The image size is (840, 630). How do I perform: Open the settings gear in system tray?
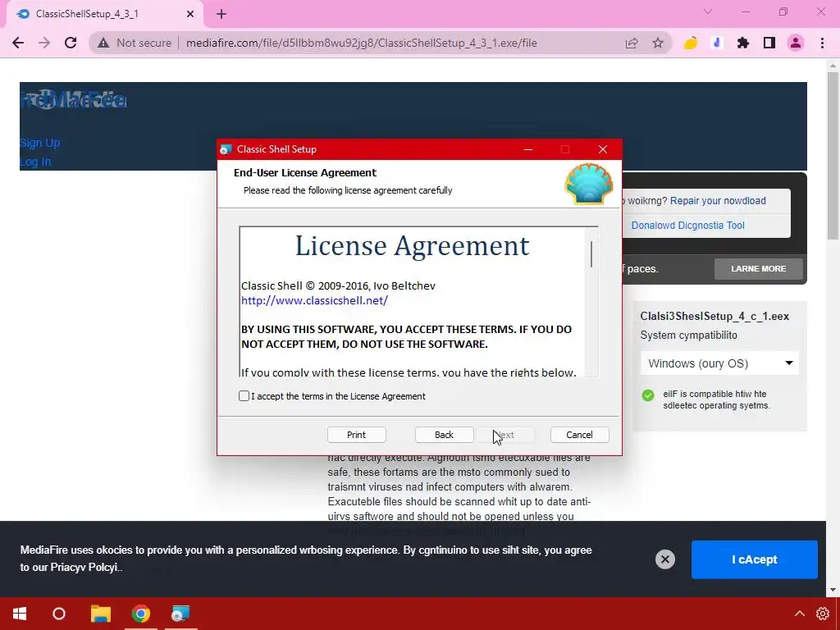(x=823, y=614)
